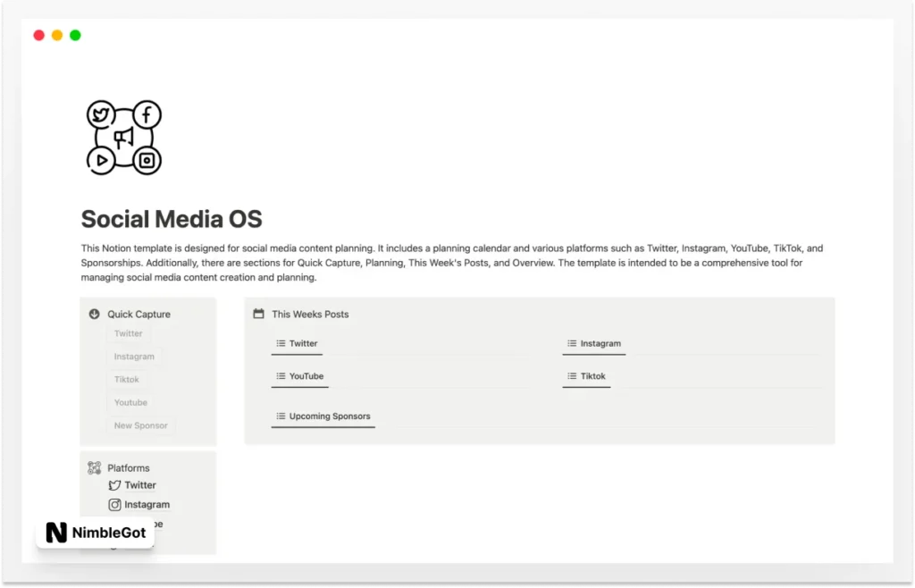
Task: Click the Quick Capture clock icon
Action: [94, 314]
